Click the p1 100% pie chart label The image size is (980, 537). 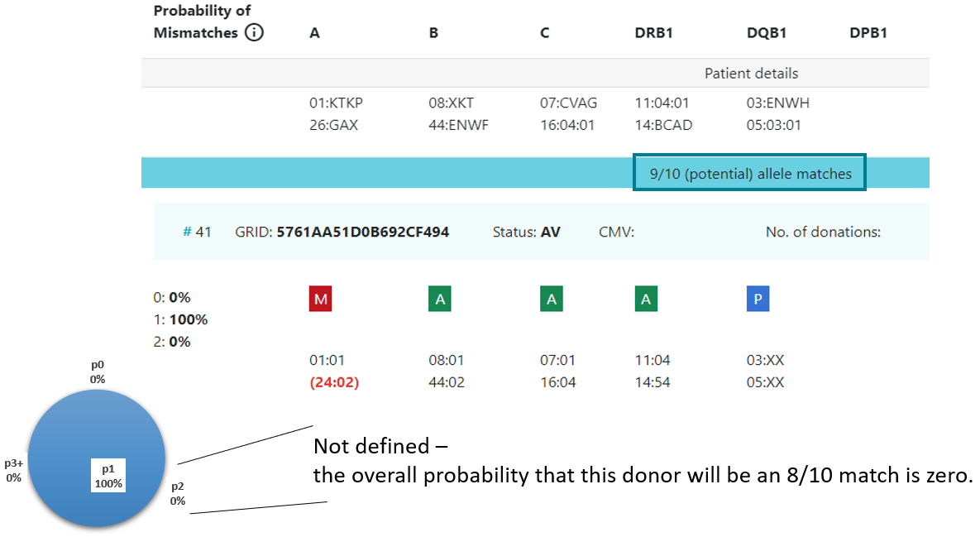point(108,475)
